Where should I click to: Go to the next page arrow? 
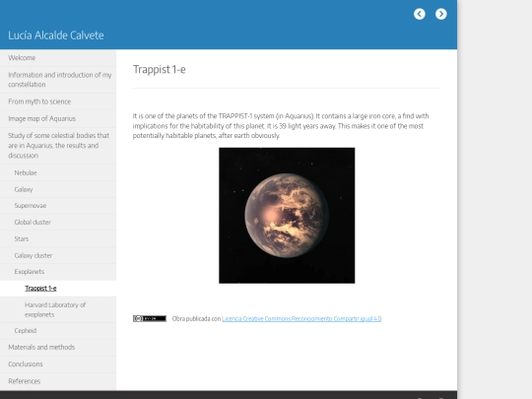tap(441, 14)
